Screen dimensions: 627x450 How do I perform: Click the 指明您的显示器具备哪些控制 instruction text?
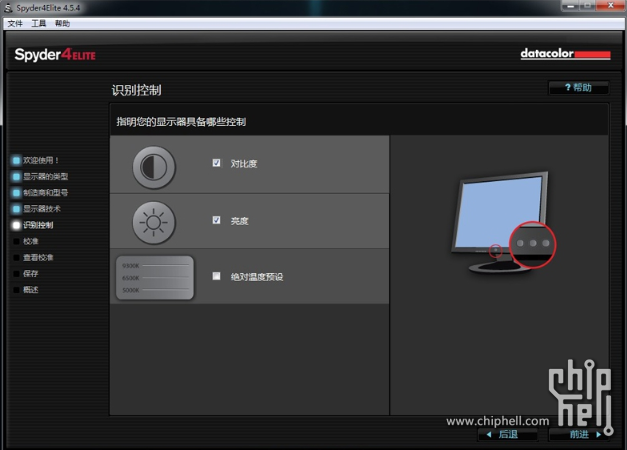[181, 122]
